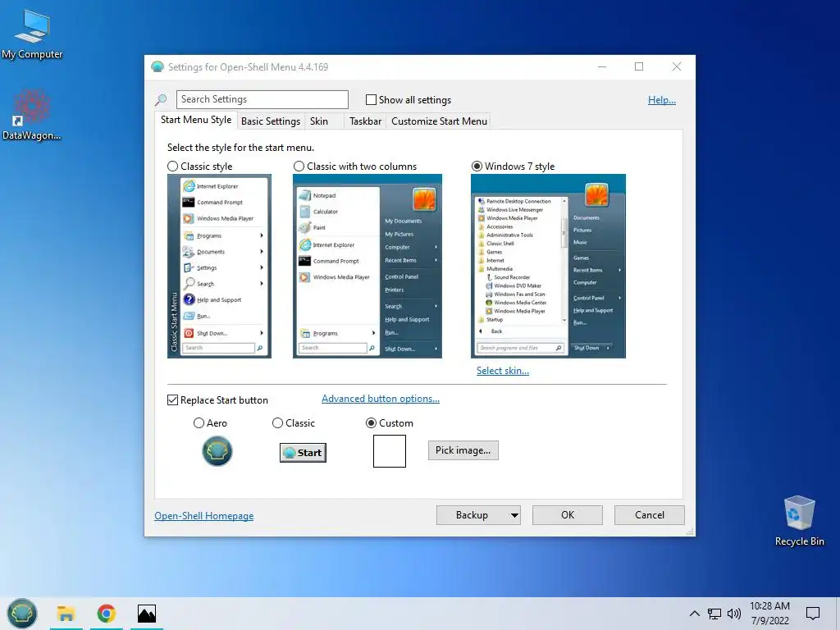The image size is (840, 630).
Task: Click the Cancel button
Action: [650, 515]
